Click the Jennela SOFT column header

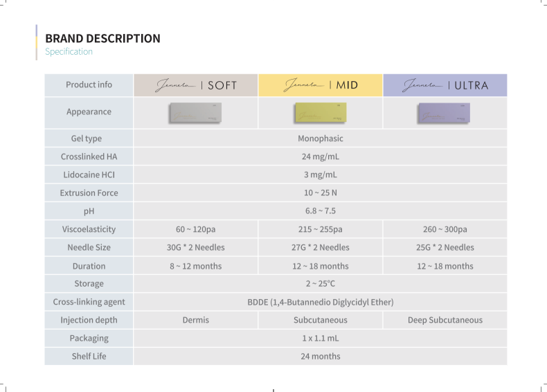(x=196, y=85)
